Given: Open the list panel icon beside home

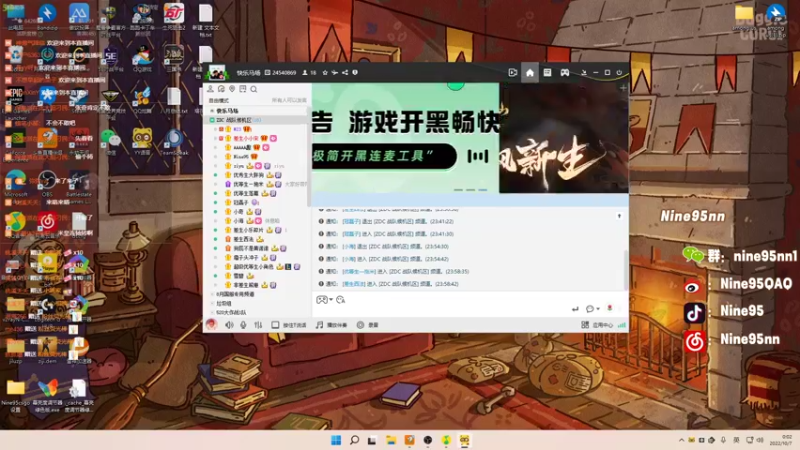Looking at the screenshot, I should [547, 73].
